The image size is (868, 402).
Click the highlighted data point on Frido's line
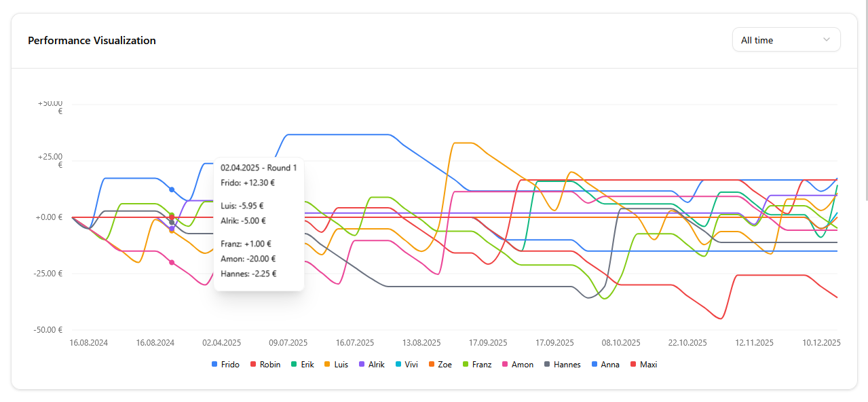point(171,189)
